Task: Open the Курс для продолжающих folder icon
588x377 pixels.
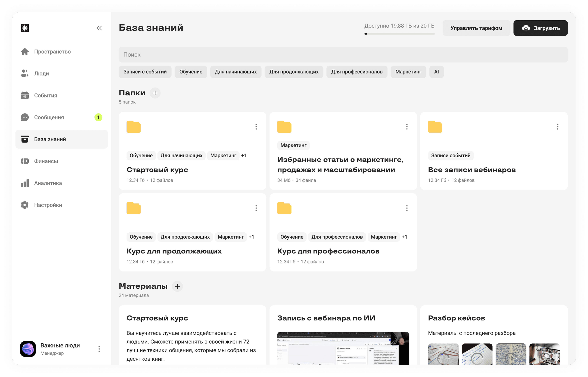Action: (134, 208)
